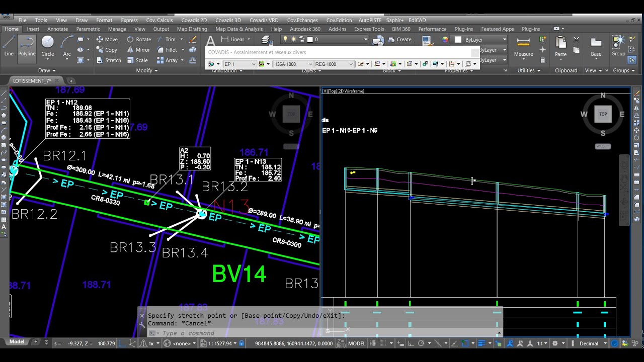Open the EP 1 network dropdown
This screenshot has height=362, width=644.
240,64
